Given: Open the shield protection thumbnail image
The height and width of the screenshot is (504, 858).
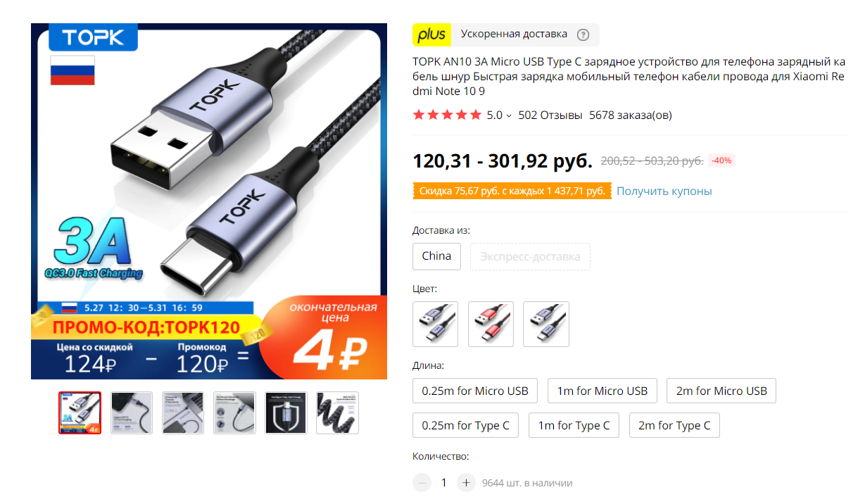Looking at the screenshot, I should pyautogui.click(x=286, y=412).
